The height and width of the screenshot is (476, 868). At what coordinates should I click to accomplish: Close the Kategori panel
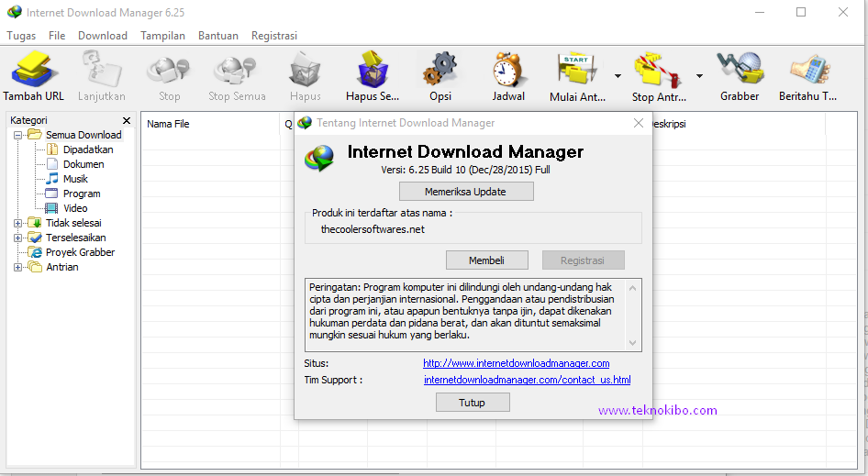[127, 120]
